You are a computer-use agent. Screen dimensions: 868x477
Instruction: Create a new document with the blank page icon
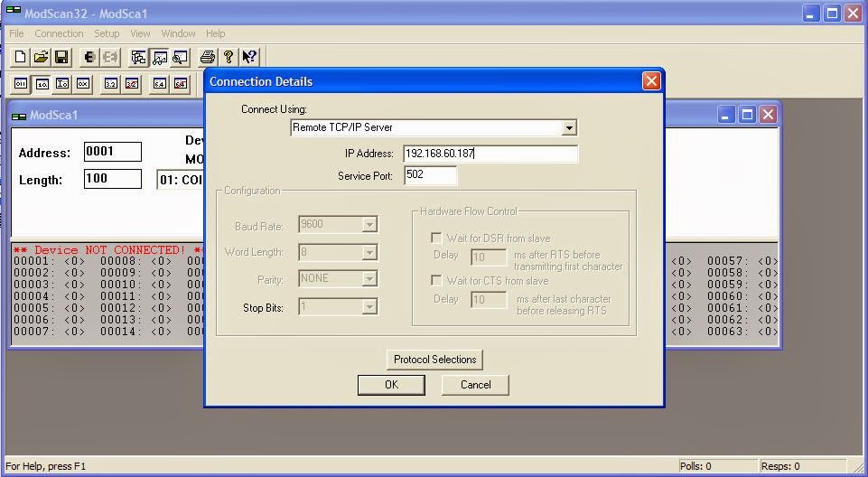[x=21, y=57]
